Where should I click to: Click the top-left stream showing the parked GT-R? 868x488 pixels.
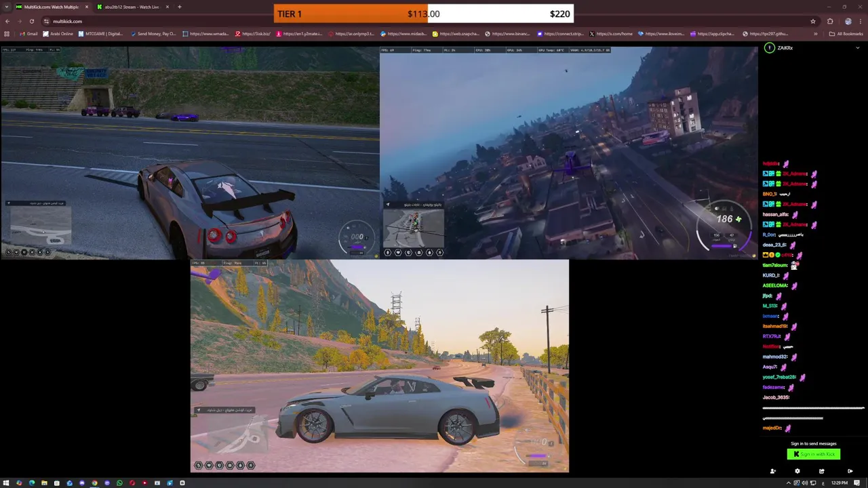[190, 152]
